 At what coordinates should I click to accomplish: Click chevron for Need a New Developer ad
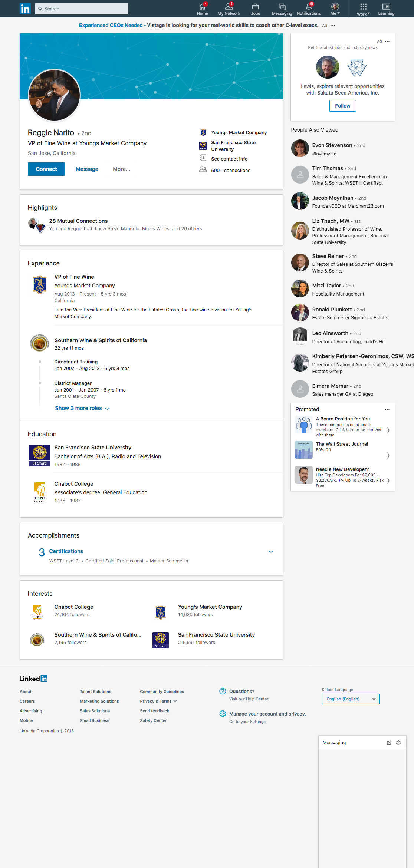[x=388, y=481]
